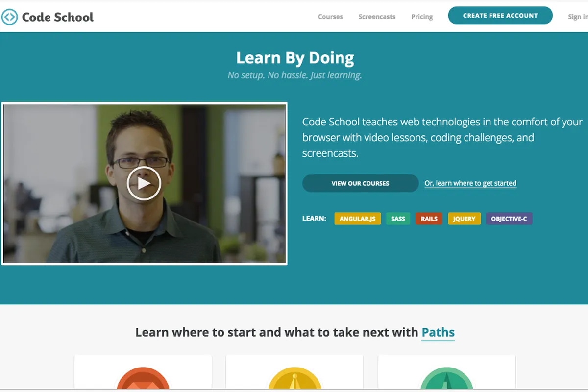Screen dimensions: 588x392
Task: Open the green path badge icon
Action: (446, 378)
